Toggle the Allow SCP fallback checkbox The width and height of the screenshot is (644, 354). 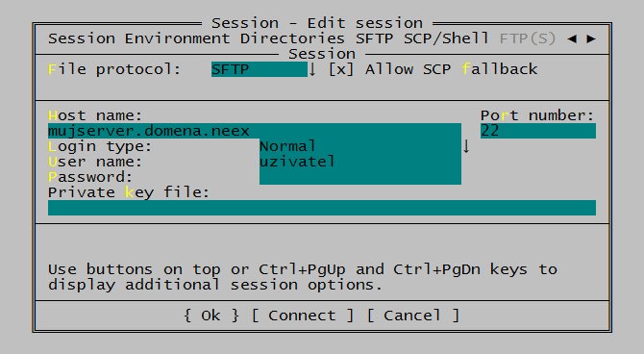coord(341,69)
